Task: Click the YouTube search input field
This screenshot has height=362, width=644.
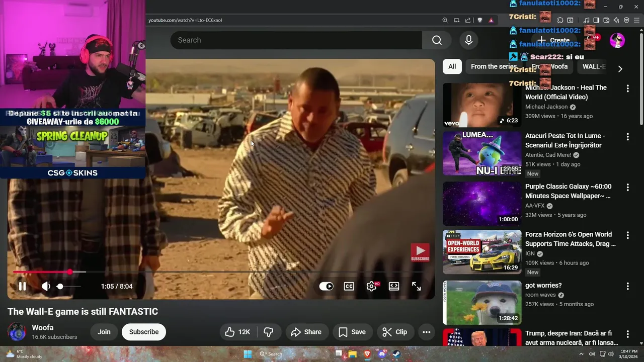Action: pos(296,40)
